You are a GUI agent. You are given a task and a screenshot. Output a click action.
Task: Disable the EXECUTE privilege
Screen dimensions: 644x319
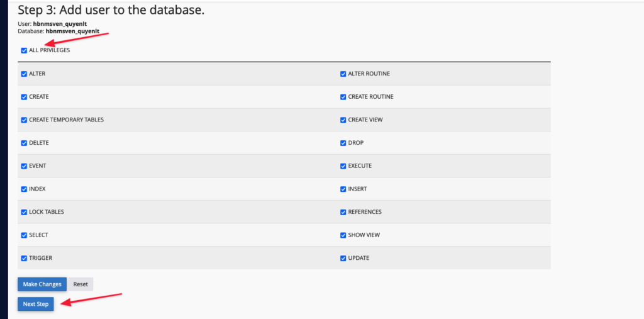click(x=343, y=166)
